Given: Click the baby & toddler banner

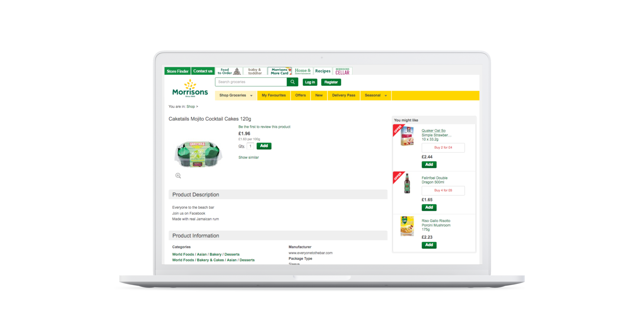Looking at the screenshot, I should [x=255, y=71].
